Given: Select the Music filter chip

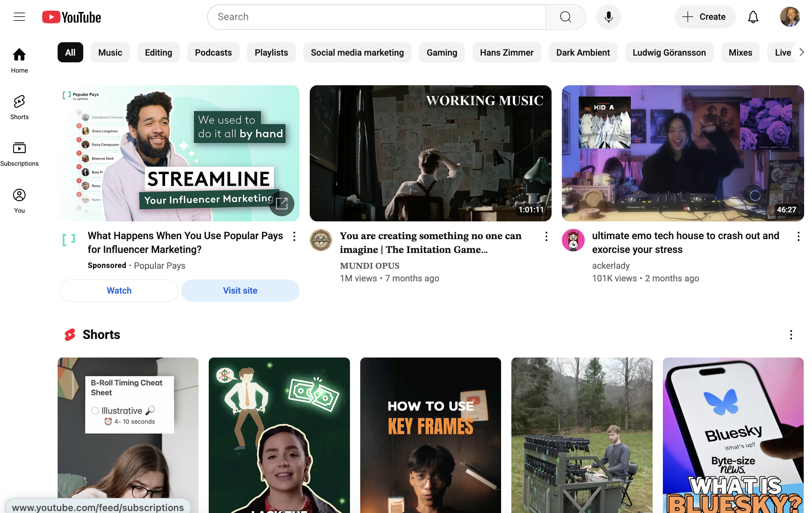Looking at the screenshot, I should tap(110, 52).
